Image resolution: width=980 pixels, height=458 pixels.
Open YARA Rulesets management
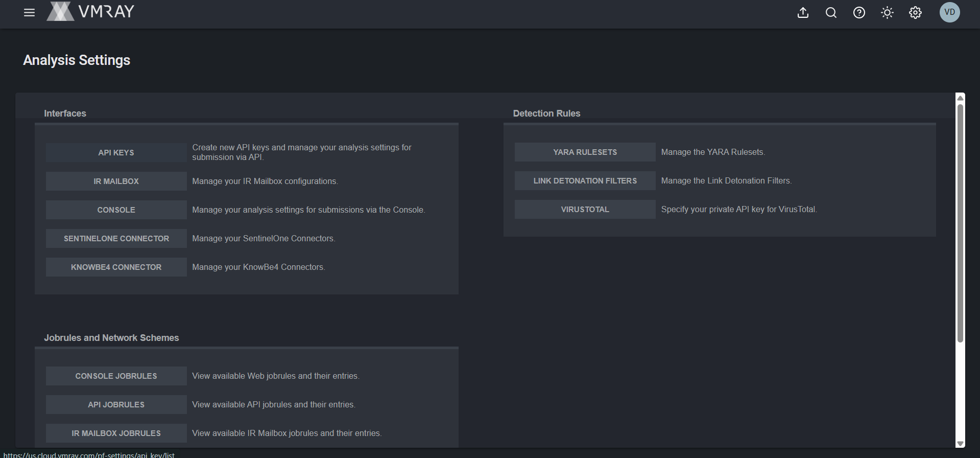585,152
